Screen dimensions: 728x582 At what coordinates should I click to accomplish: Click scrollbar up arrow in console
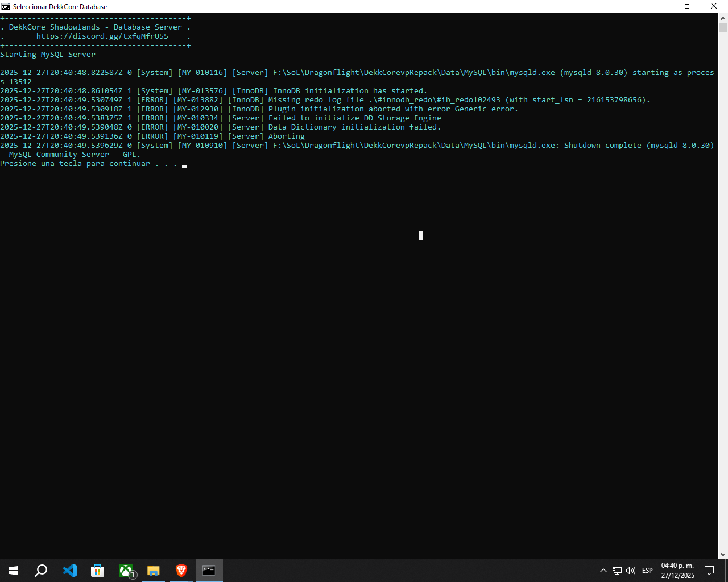(723, 18)
